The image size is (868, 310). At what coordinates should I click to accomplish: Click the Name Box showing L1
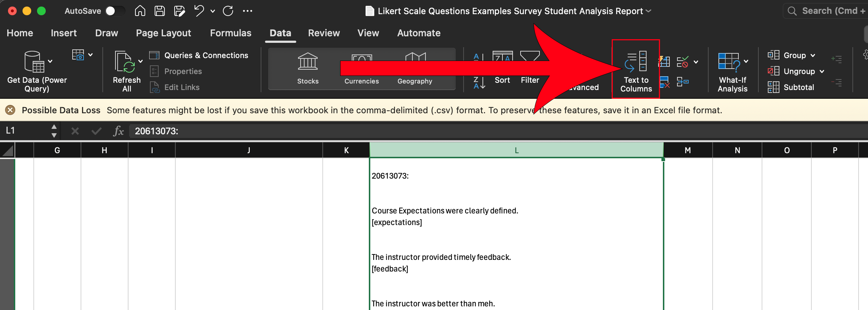25,131
